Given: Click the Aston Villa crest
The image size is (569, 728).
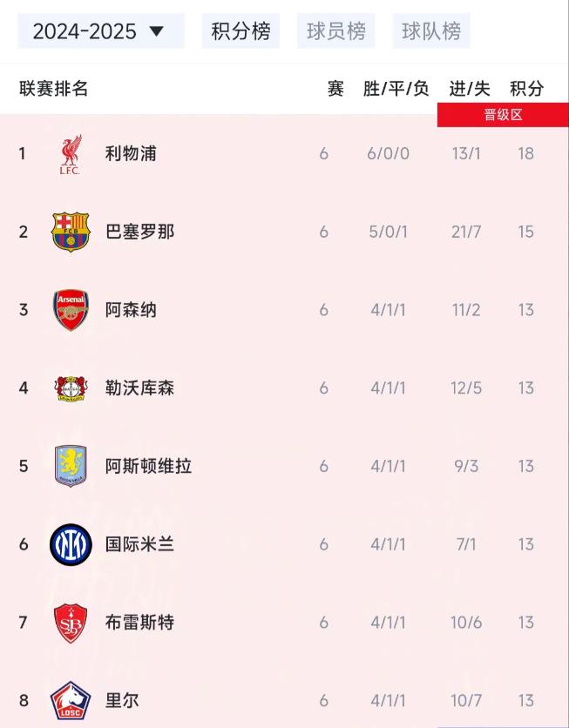Looking at the screenshot, I should pyautogui.click(x=71, y=466).
